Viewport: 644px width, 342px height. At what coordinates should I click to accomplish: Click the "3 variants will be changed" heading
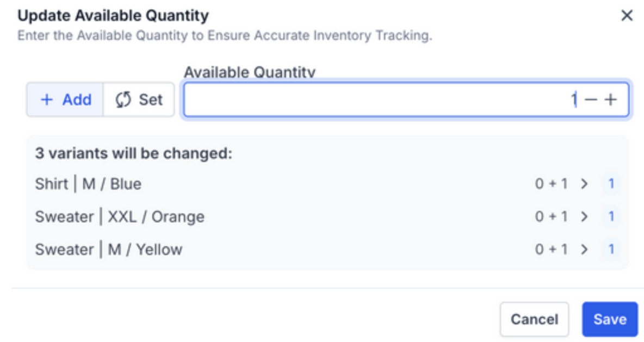pyautogui.click(x=134, y=153)
